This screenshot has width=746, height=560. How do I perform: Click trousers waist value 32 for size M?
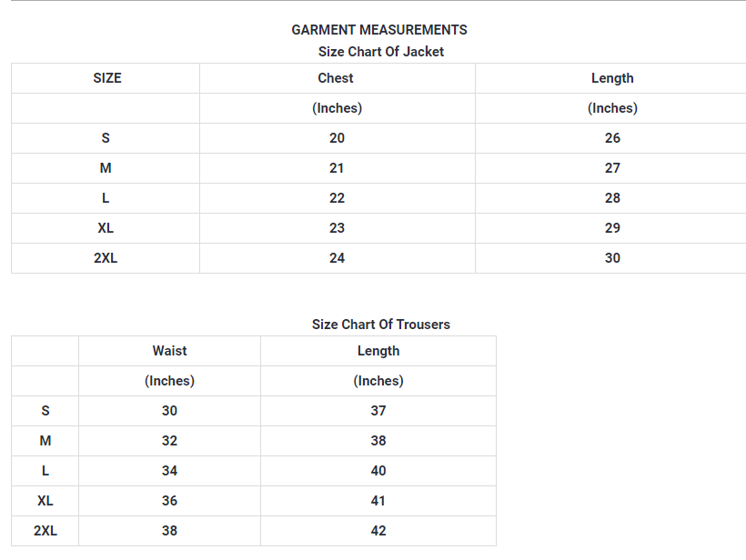tap(170, 441)
